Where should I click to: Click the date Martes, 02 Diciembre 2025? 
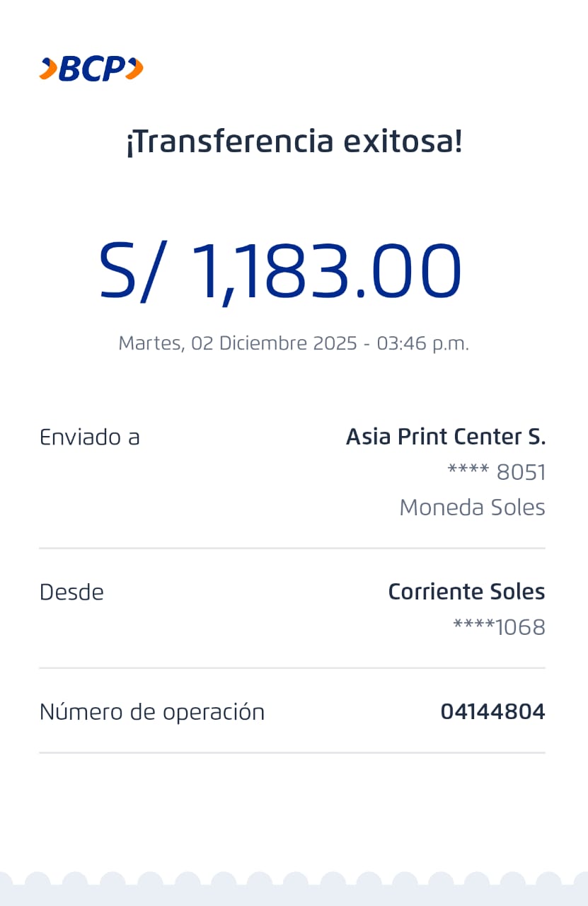[237, 343]
